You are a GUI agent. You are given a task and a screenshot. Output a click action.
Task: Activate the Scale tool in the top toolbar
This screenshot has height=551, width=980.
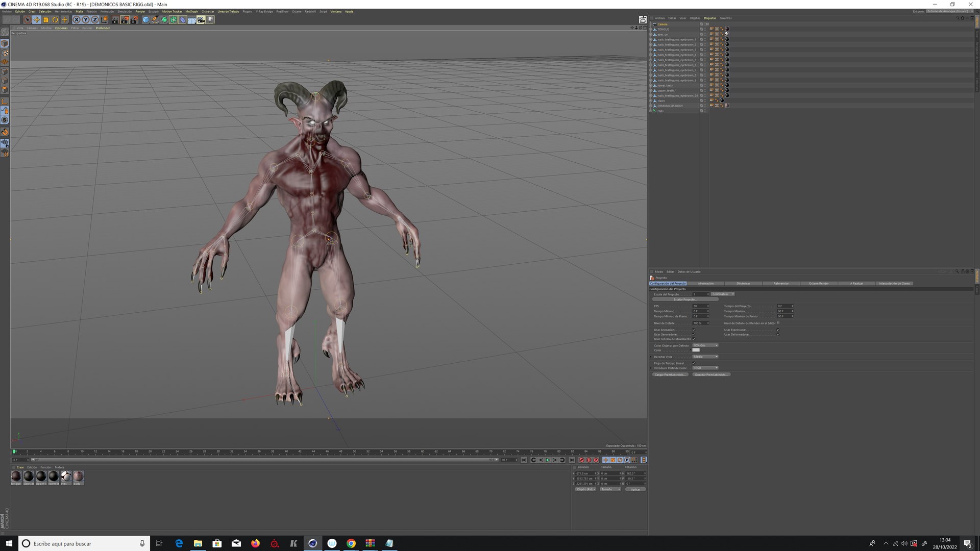[46, 19]
